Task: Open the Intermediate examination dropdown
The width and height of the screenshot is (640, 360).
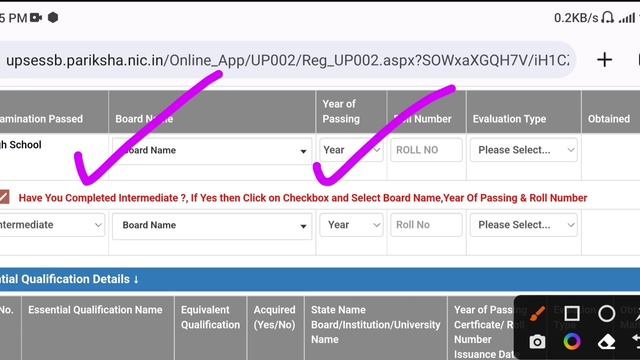Action: [52, 224]
